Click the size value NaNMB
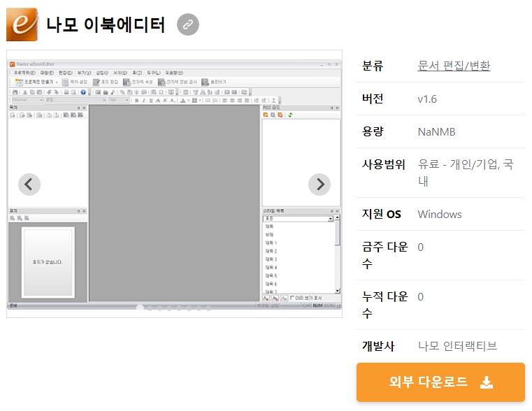This screenshot has width=532, height=411. click(x=436, y=132)
